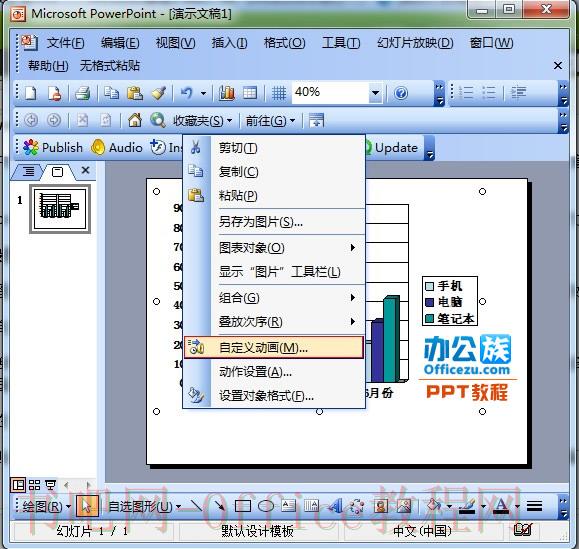
Task: Activate the Select Objects arrow tool
Action: (87, 506)
